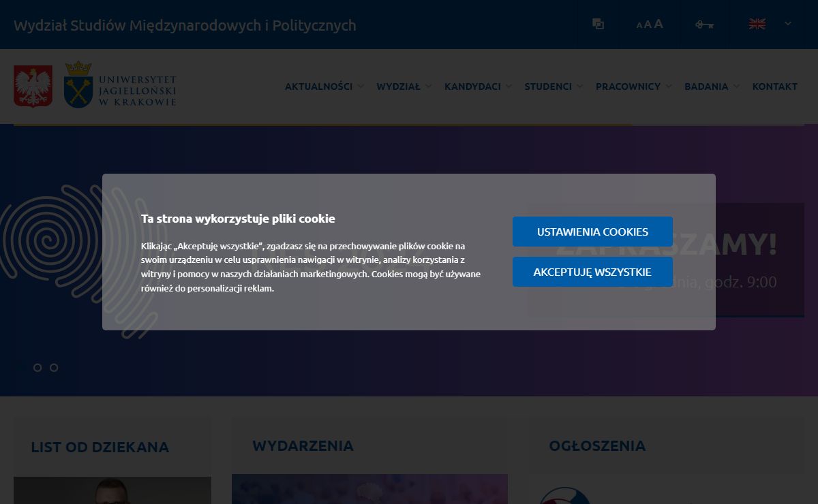
Task: Click Ustawienia Cookies button
Action: tap(592, 232)
